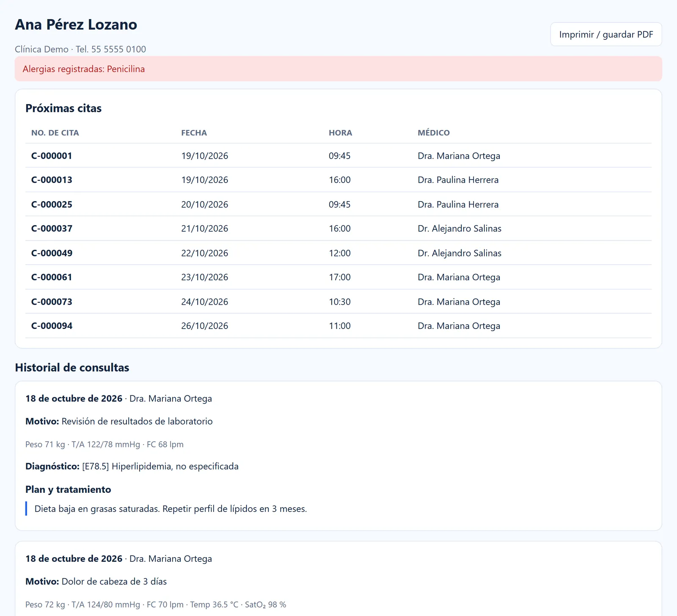
Task: Click the 17:00 time cell
Action: pos(340,277)
